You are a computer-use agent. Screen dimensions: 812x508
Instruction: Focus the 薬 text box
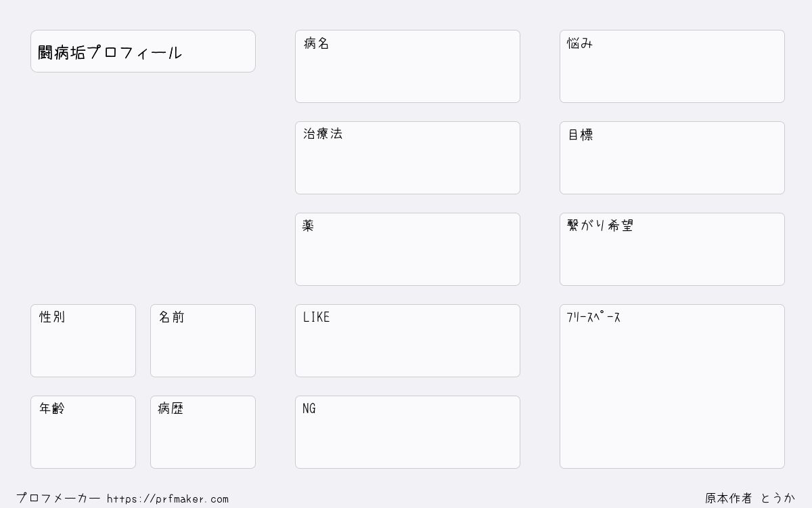pyautogui.click(x=407, y=249)
